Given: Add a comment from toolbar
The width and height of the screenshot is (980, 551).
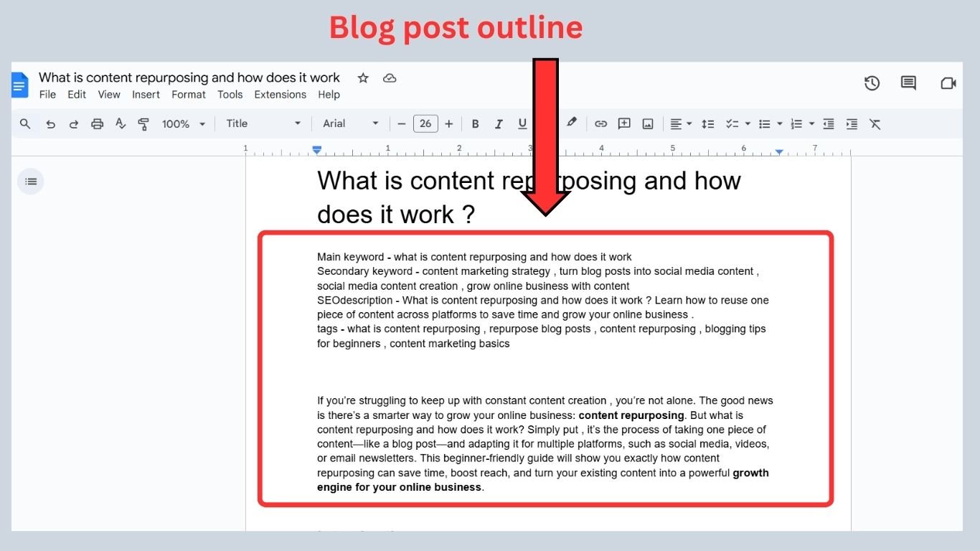Looking at the screenshot, I should (624, 124).
